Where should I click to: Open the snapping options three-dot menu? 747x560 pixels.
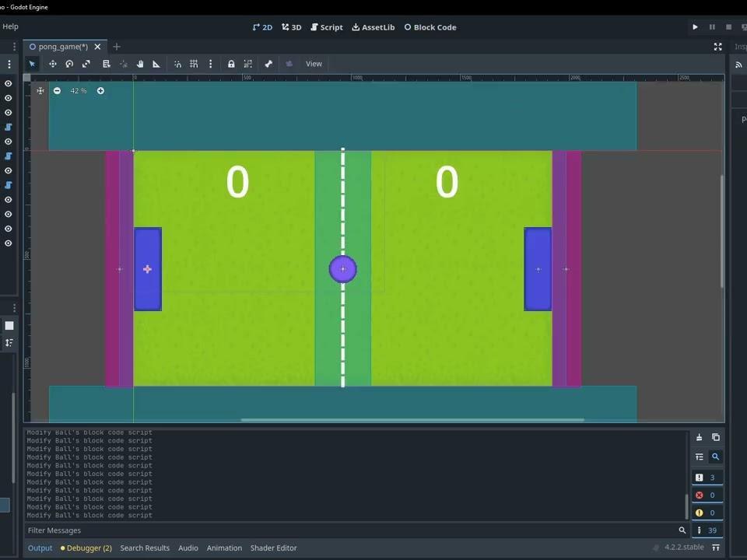(211, 64)
